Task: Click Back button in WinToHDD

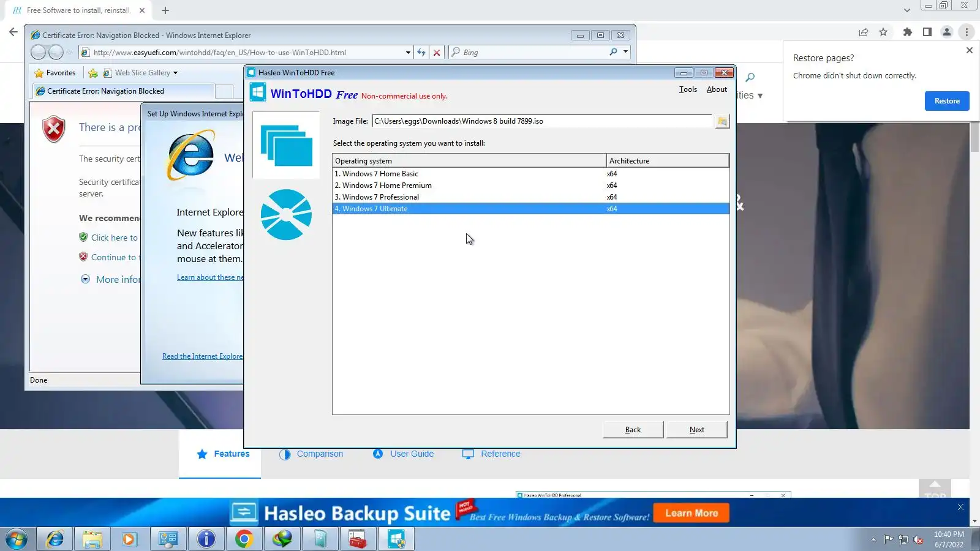Action: coord(633,430)
